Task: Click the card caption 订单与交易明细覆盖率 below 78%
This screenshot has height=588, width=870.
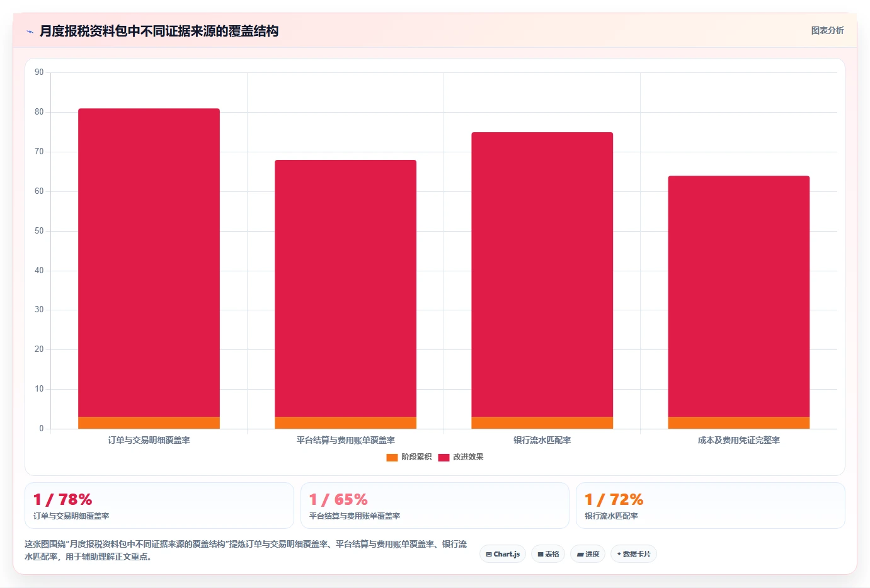Action: click(71, 516)
